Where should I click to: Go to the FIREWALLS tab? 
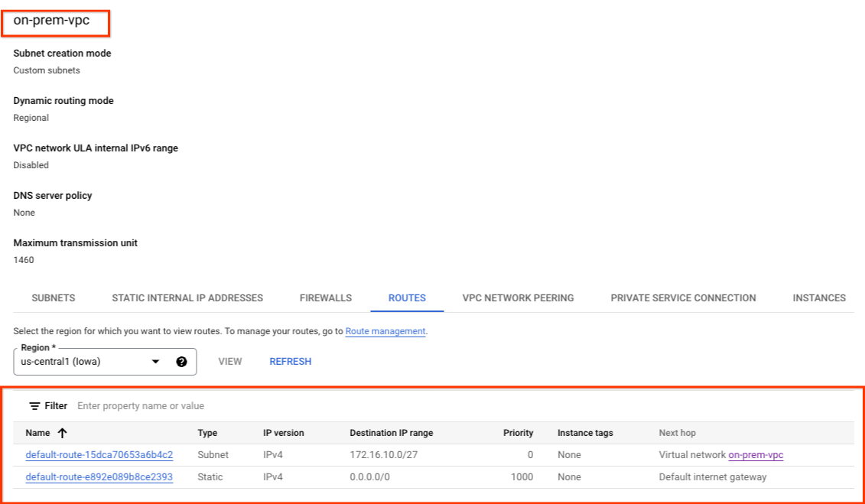(x=326, y=298)
